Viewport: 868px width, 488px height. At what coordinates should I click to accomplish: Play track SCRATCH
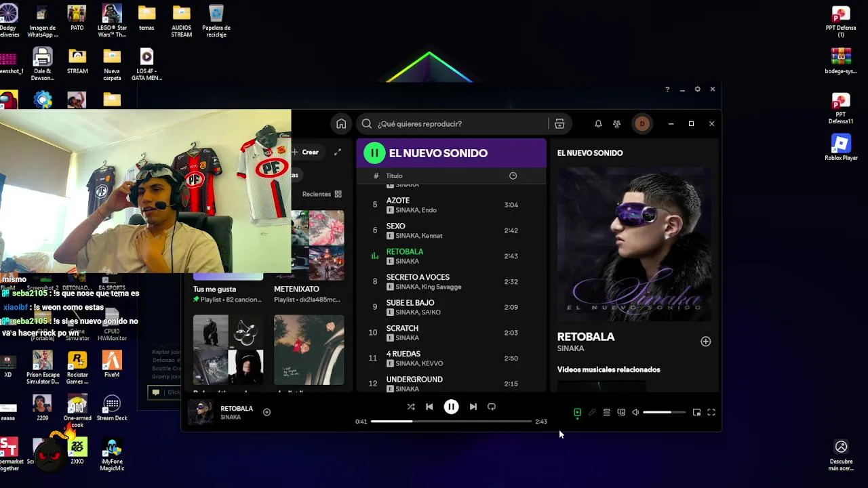(451, 333)
